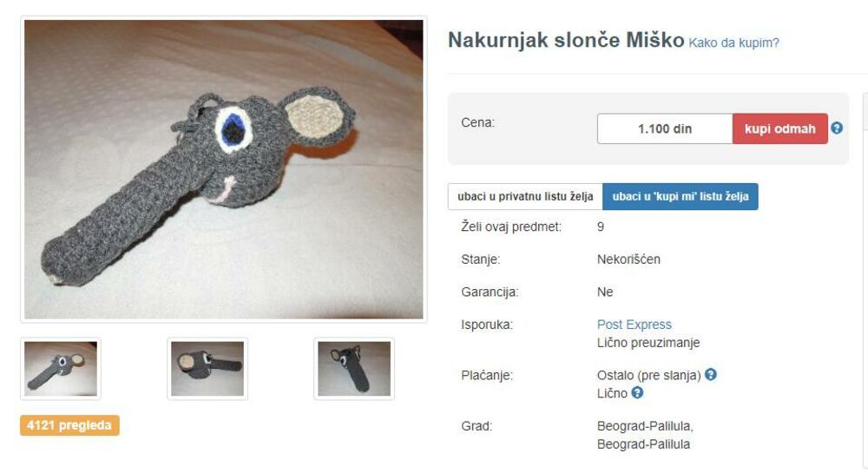Click the Nakurnjak slonče Miško title
868x473 pixels.
tap(566, 41)
